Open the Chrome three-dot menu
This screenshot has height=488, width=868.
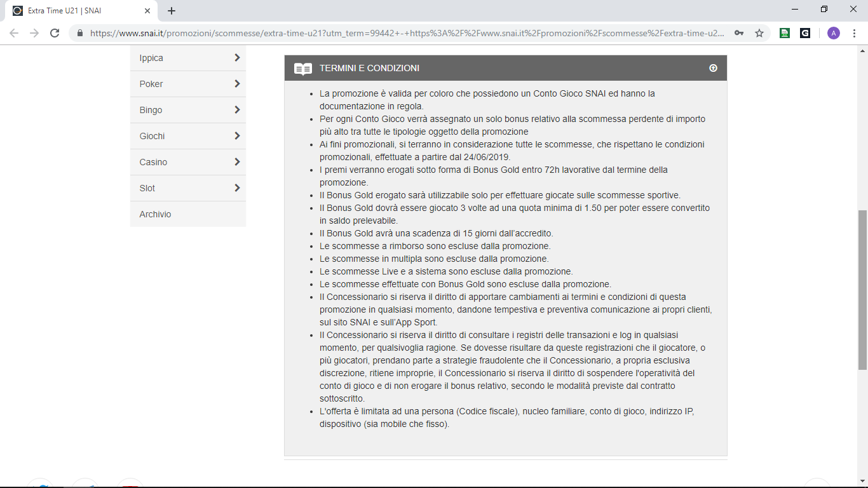(855, 33)
